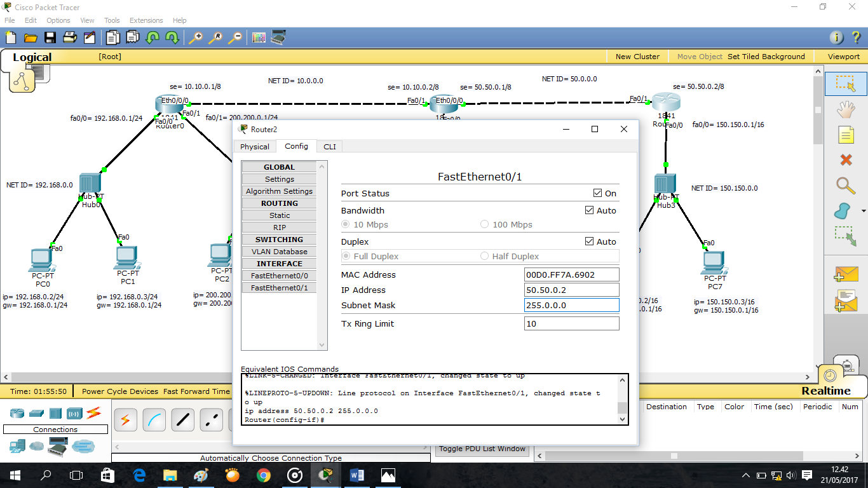Open the Tools menu
Viewport: 868px width, 488px height.
click(112, 20)
